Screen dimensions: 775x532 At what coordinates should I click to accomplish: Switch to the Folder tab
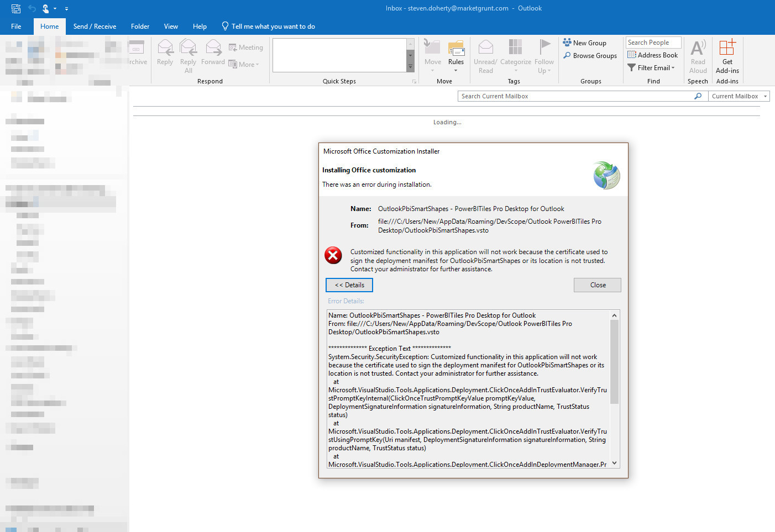[x=140, y=27]
